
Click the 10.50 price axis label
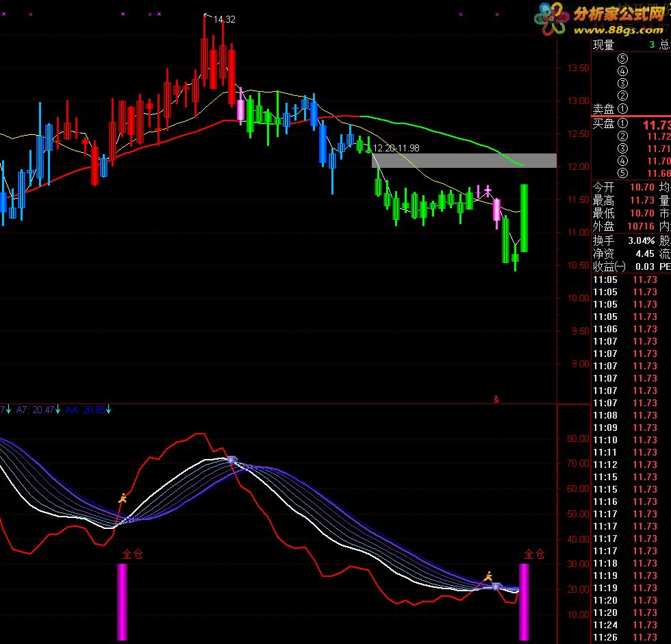pos(578,266)
